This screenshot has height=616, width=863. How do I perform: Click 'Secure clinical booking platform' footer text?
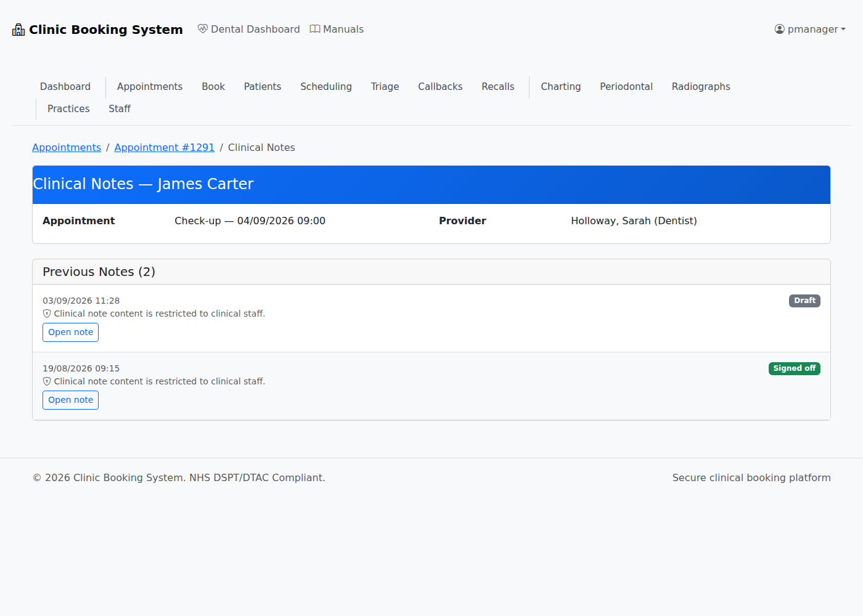(751, 477)
